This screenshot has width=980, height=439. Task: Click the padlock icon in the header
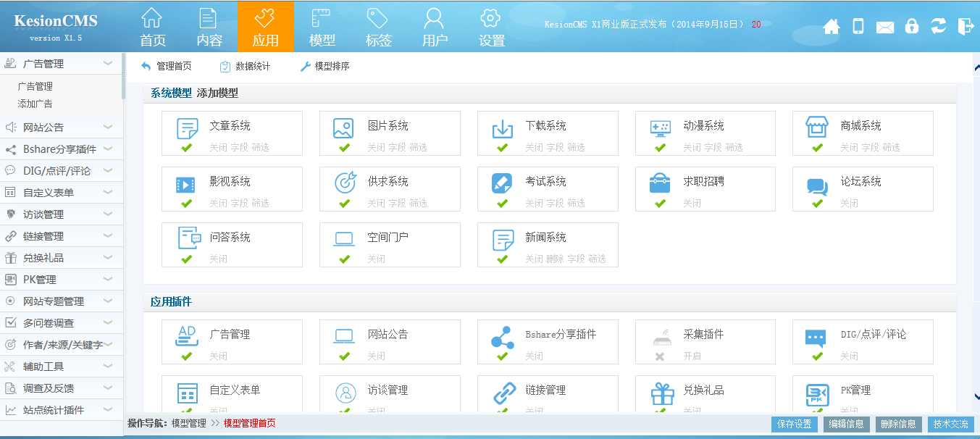[x=912, y=26]
